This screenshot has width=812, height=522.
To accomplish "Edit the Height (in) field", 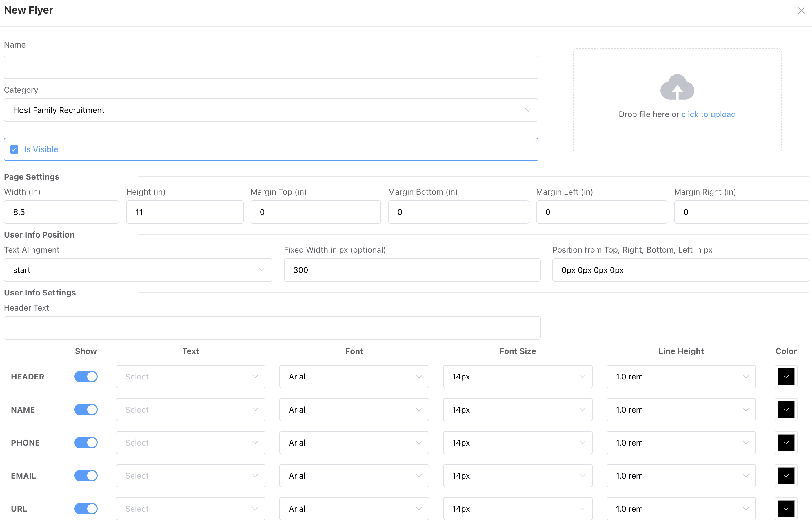I will pos(185,212).
